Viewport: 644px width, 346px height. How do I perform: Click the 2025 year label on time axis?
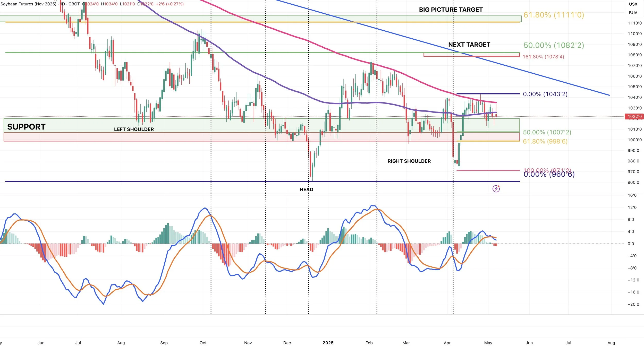coord(328,343)
